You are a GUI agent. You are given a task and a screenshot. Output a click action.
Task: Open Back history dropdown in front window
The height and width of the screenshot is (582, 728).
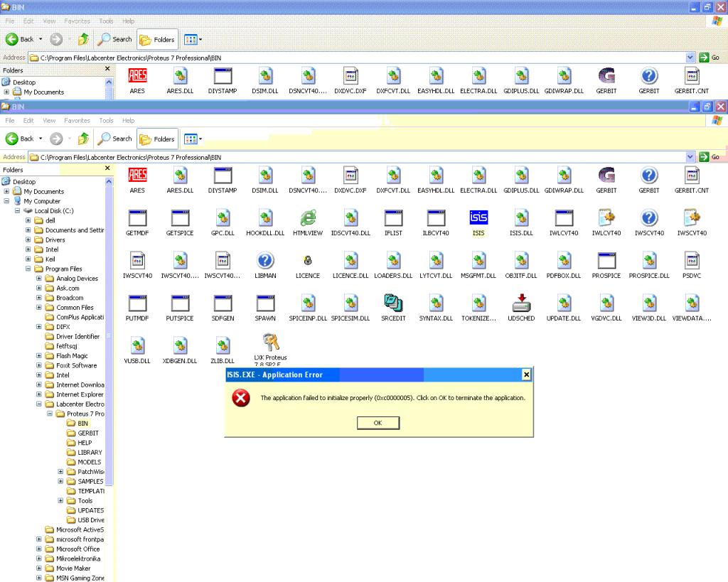click(41, 139)
